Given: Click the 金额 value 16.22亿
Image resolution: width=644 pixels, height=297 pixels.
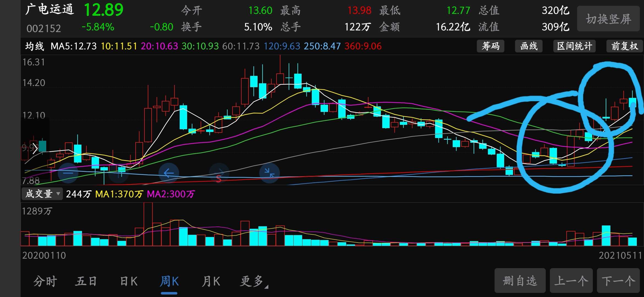Looking at the screenshot, I should [453, 27].
